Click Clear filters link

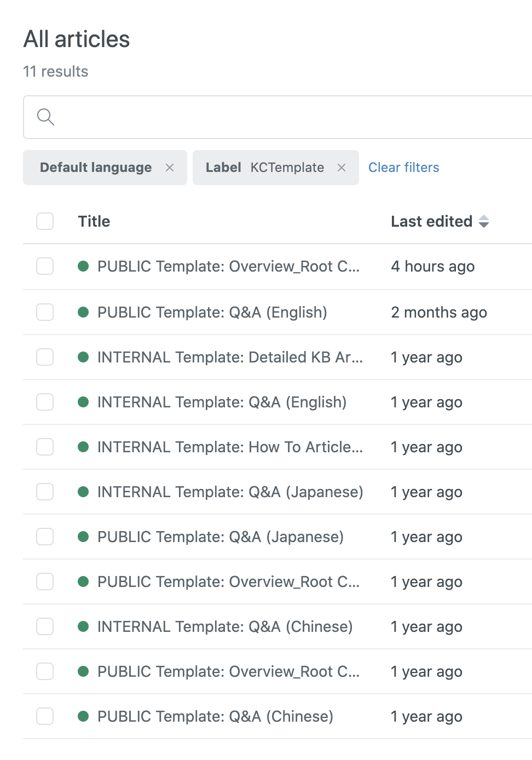click(x=403, y=168)
